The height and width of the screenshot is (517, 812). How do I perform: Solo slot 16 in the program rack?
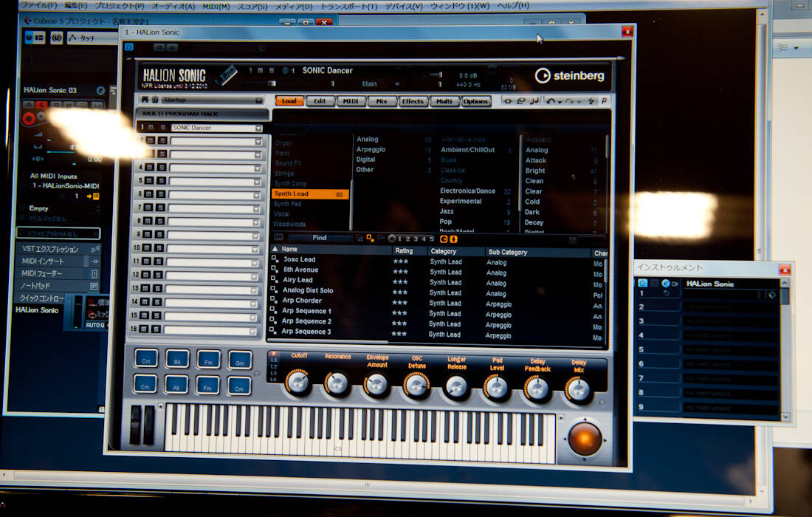[x=155, y=329]
